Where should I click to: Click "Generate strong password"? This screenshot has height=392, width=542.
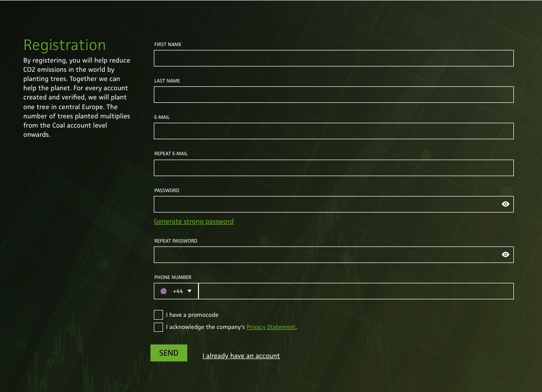pos(194,221)
